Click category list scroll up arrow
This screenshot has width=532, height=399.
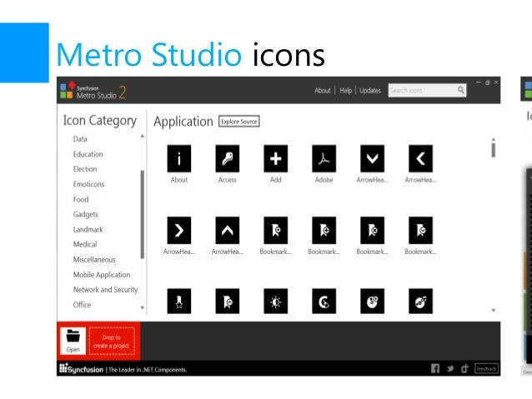pyautogui.click(x=142, y=137)
